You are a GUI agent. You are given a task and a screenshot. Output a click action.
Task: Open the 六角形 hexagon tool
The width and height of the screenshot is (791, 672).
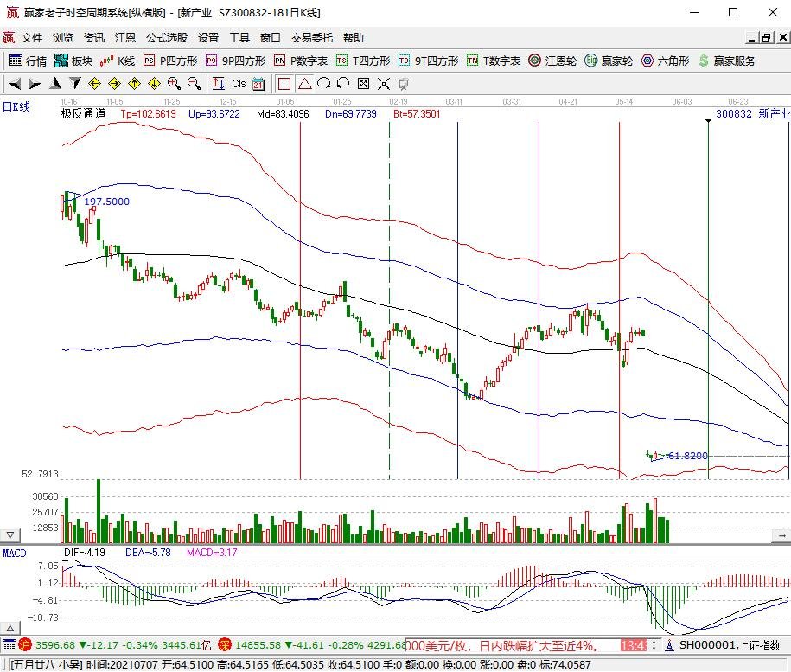pyautogui.click(x=666, y=61)
